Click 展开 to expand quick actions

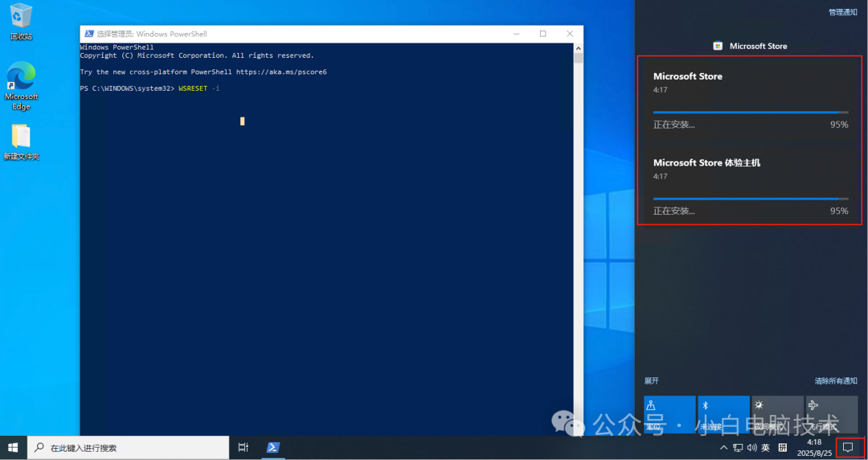652,380
